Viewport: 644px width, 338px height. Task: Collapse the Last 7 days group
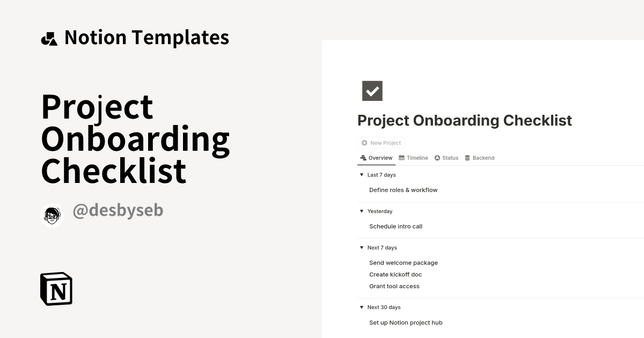click(361, 174)
